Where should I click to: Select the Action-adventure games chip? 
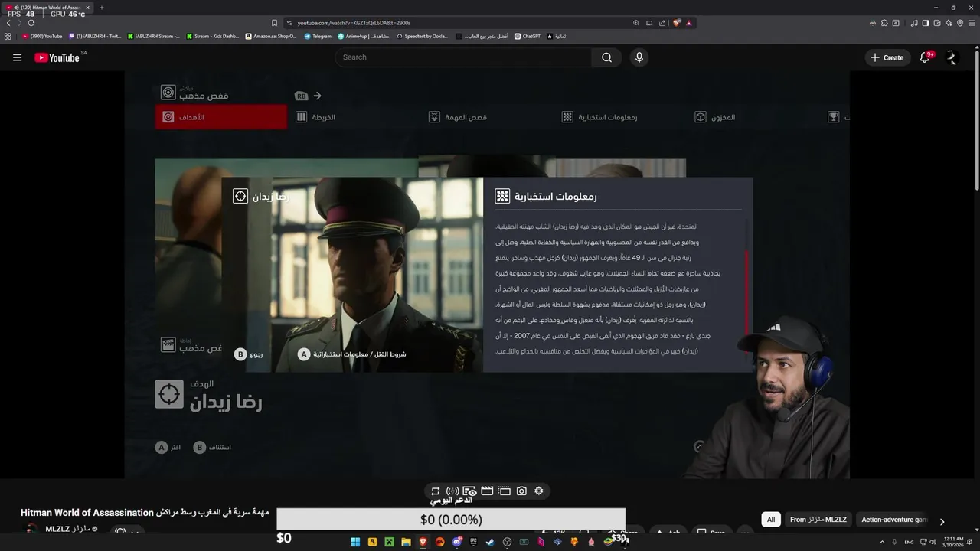[893, 520]
